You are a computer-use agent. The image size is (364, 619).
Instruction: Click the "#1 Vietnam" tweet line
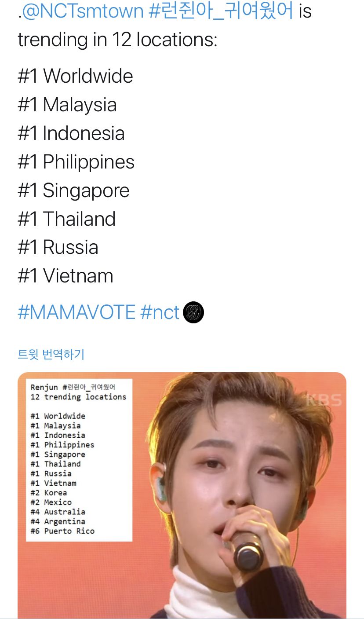pyautogui.click(x=66, y=276)
